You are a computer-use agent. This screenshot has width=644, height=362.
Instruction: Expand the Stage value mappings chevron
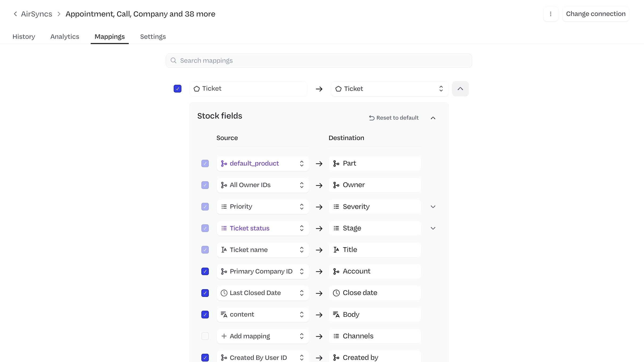(433, 228)
